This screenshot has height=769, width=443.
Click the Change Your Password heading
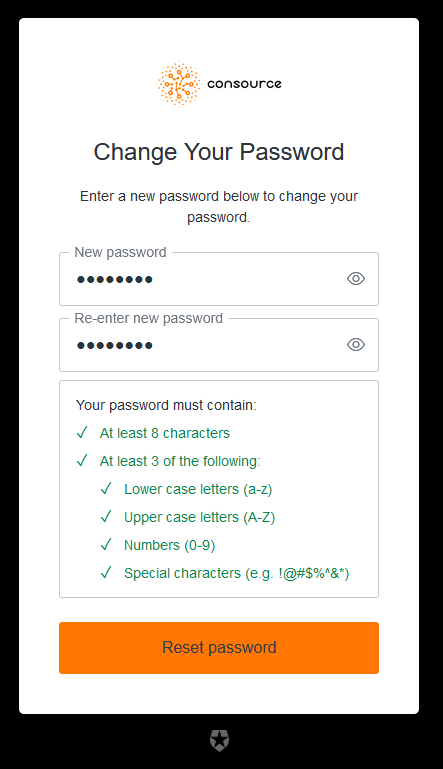(x=219, y=152)
